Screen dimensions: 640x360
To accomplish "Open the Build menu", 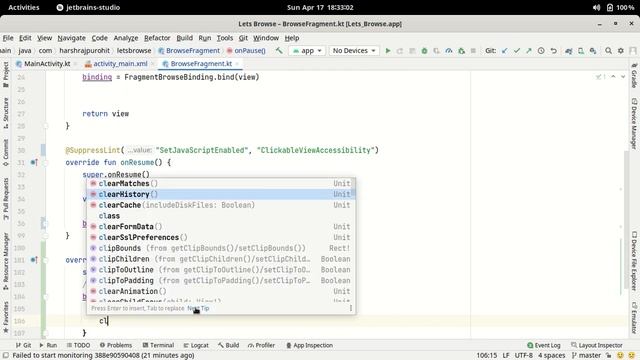I will tap(184, 38).
